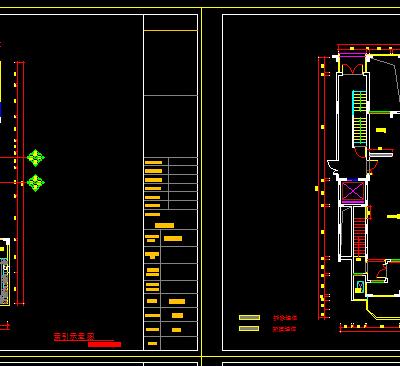Select the lone yellow marker left of dimension line
This screenshot has width=400, height=366.
point(317,189)
